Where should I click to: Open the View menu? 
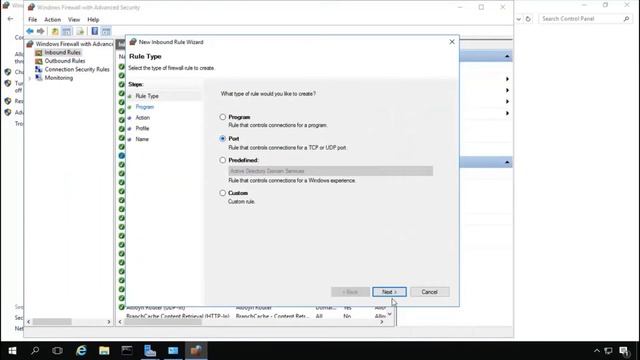click(x=74, y=20)
